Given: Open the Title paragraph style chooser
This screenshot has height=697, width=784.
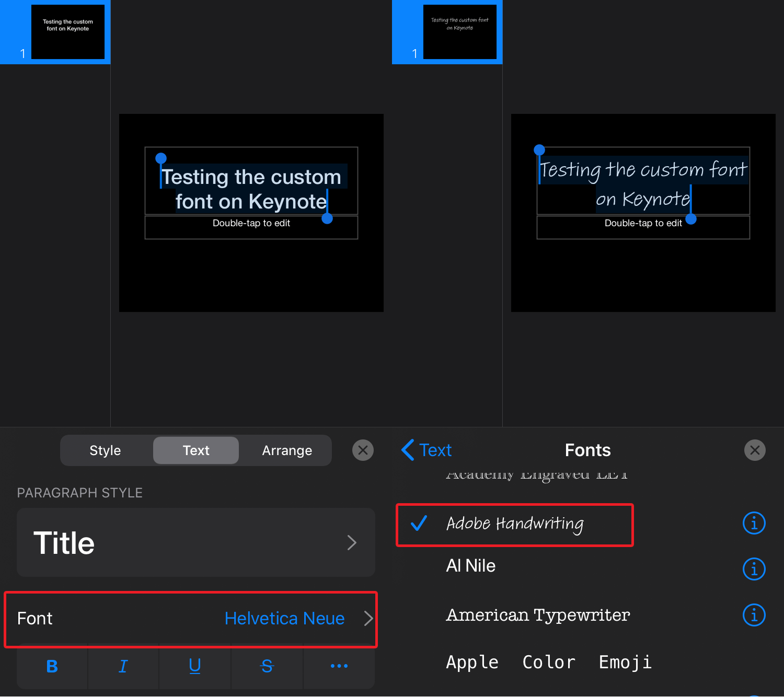Looking at the screenshot, I should pos(196,542).
